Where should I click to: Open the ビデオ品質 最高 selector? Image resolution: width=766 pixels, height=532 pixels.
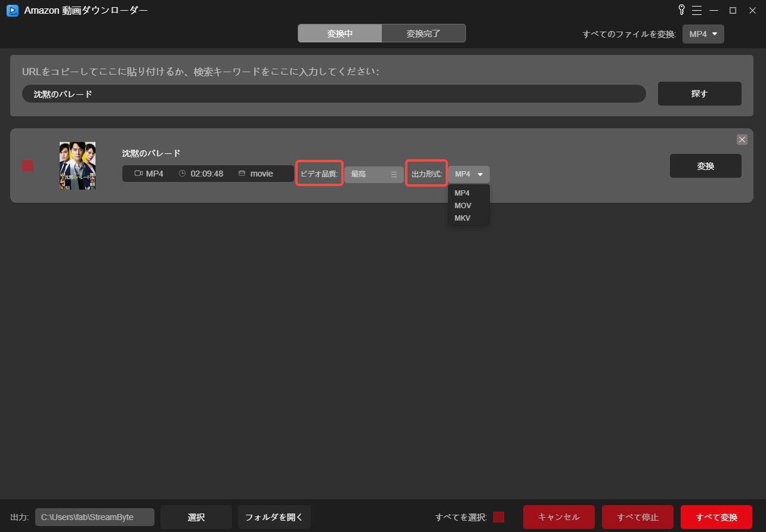point(374,174)
